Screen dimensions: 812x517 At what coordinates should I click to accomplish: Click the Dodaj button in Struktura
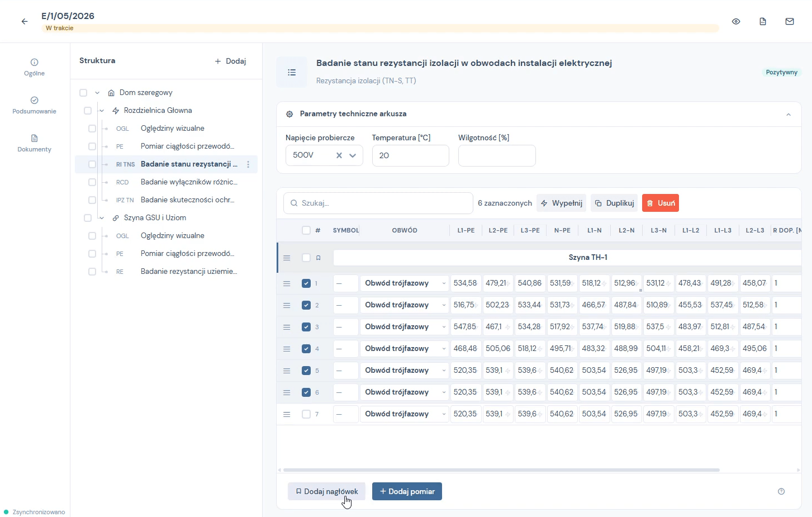point(230,61)
